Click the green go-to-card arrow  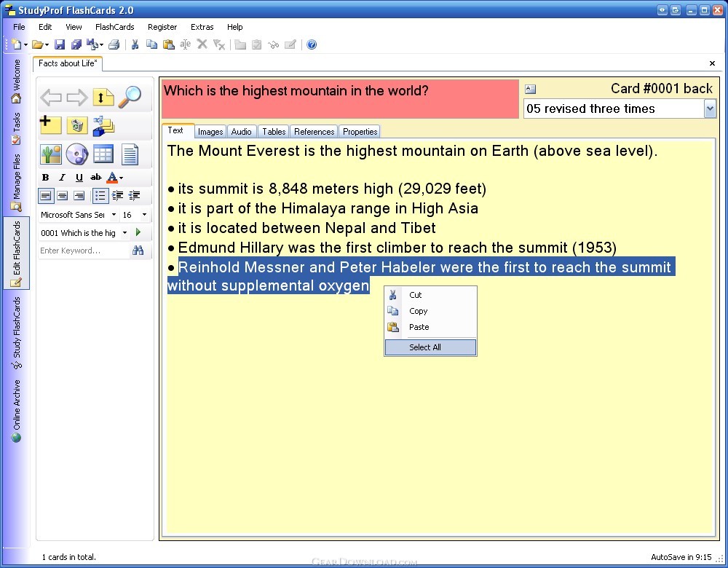[x=138, y=232]
